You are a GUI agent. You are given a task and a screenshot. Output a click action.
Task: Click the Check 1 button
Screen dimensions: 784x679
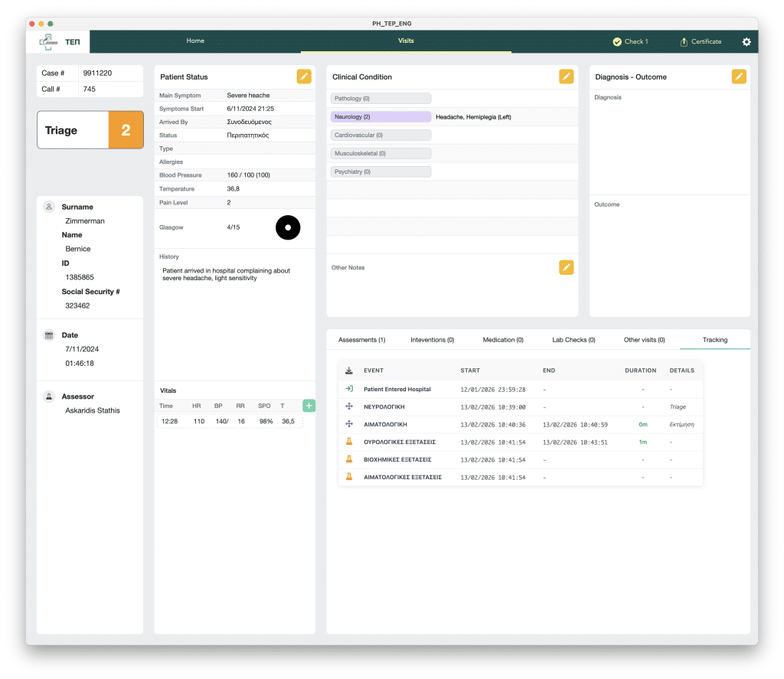click(630, 42)
